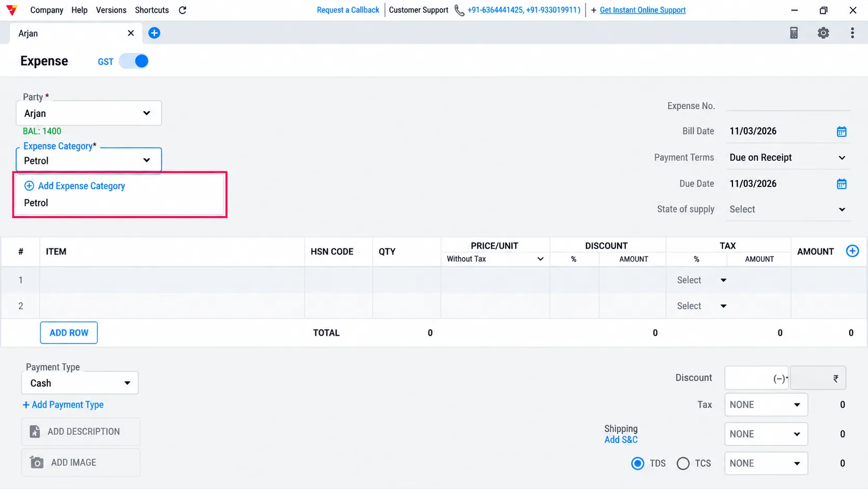
Task: Click the Add Image camera icon
Action: tap(36, 462)
